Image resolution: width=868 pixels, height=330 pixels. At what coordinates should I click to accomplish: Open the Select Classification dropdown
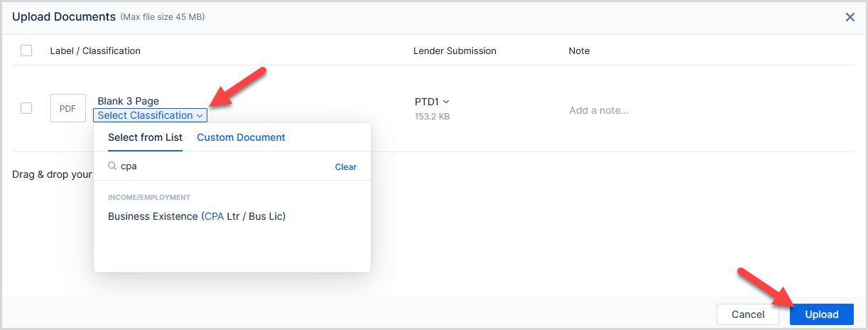point(150,115)
